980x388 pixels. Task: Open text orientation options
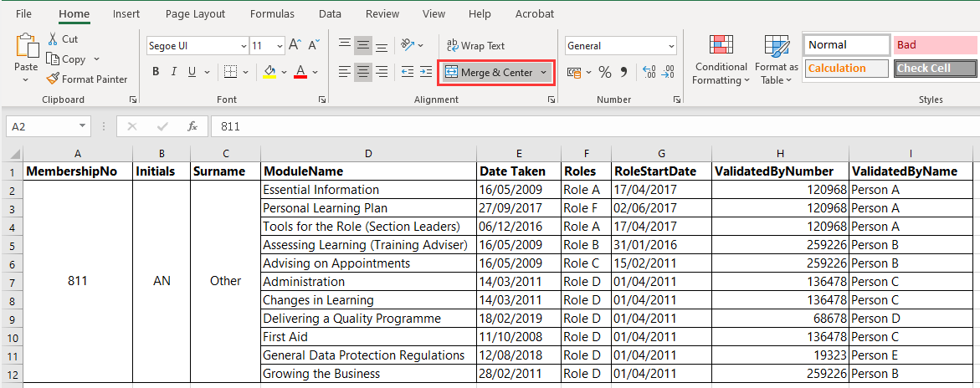click(412, 45)
